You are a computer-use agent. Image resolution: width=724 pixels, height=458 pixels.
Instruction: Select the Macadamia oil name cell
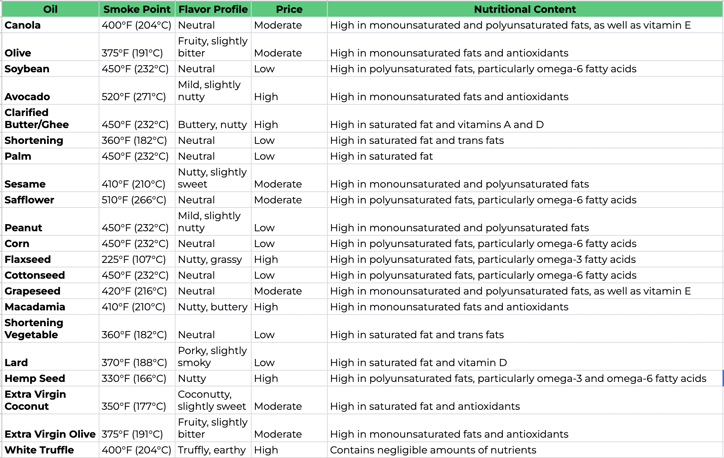(50, 307)
